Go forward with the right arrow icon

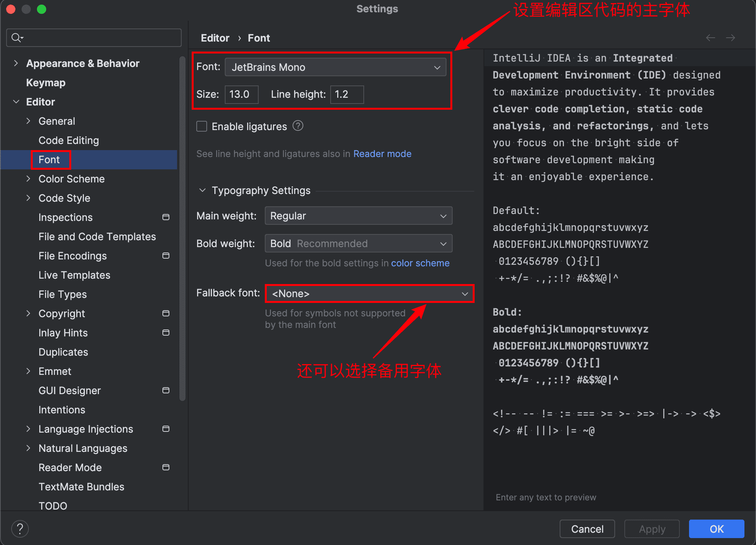pos(730,38)
